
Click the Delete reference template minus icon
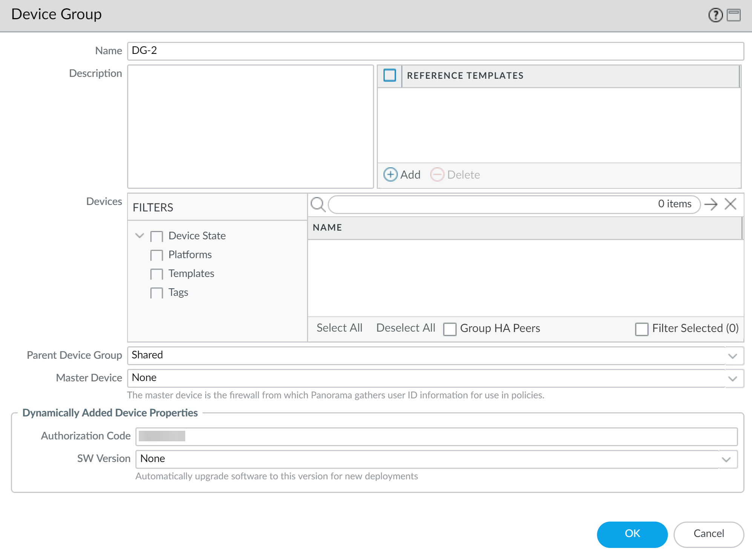click(437, 174)
